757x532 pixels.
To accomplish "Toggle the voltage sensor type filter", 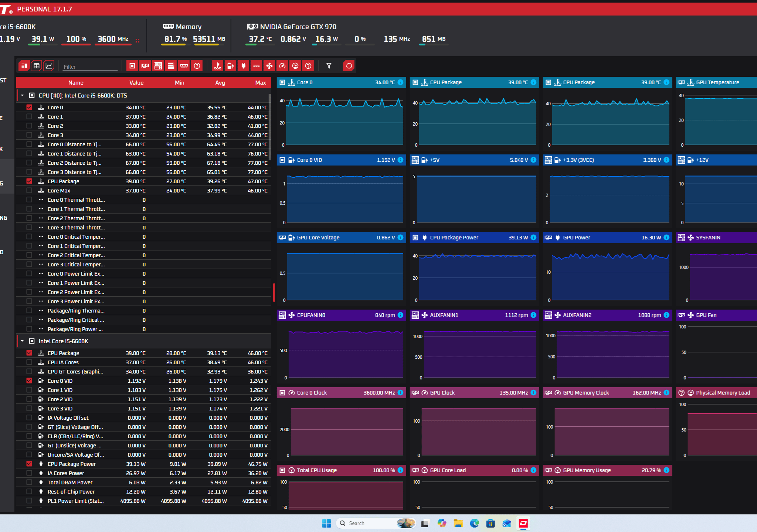I will (x=231, y=66).
